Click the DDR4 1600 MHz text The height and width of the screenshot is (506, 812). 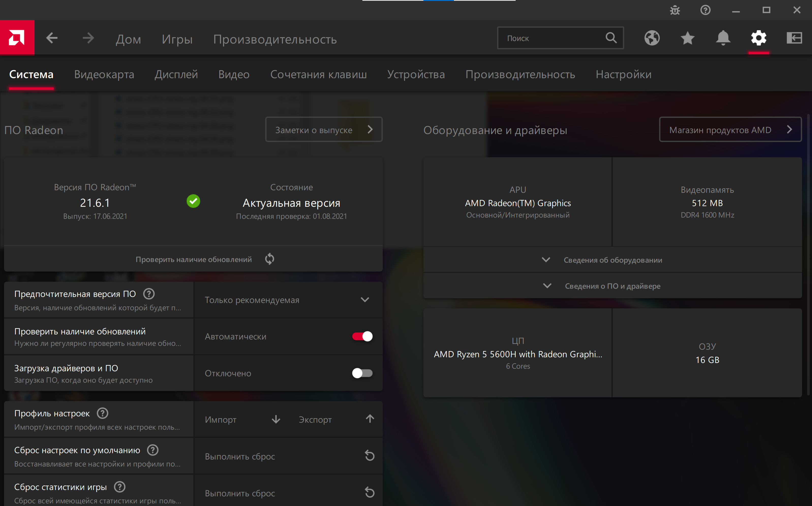click(707, 215)
